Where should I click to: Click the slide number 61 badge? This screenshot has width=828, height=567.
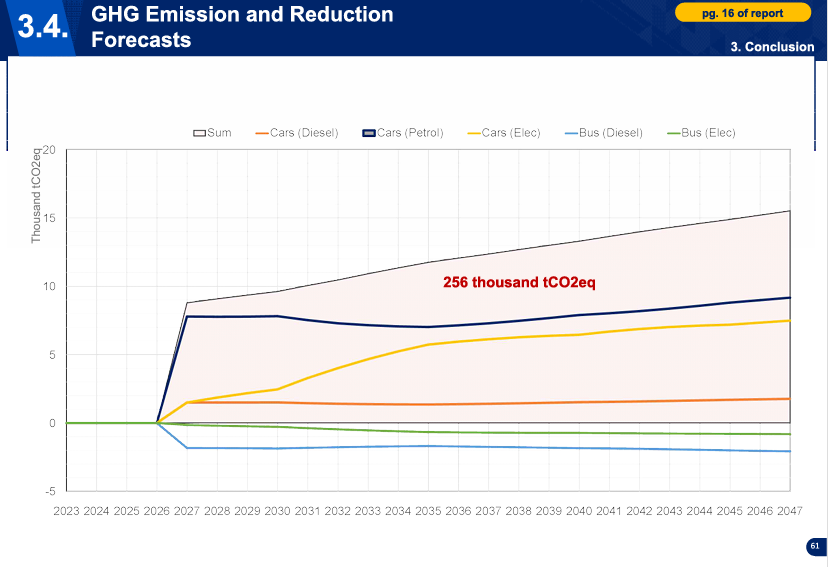point(814,546)
